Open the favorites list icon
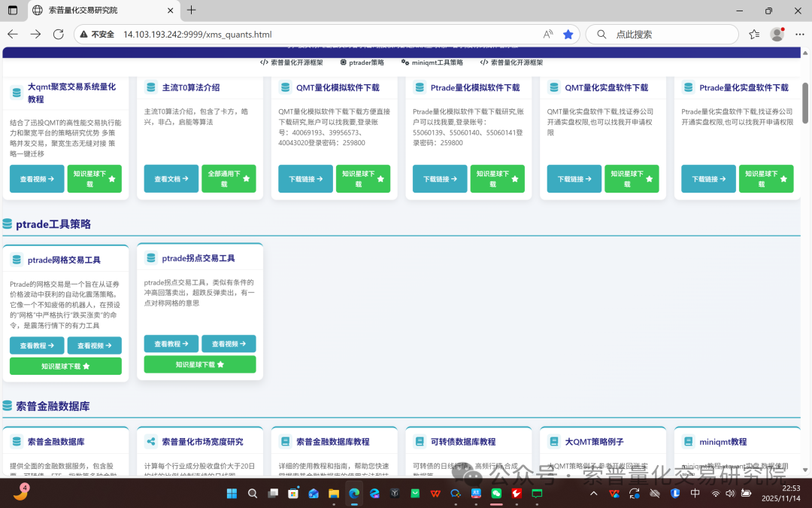Image resolution: width=812 pixels, height=508 pixels. [754, 34]
